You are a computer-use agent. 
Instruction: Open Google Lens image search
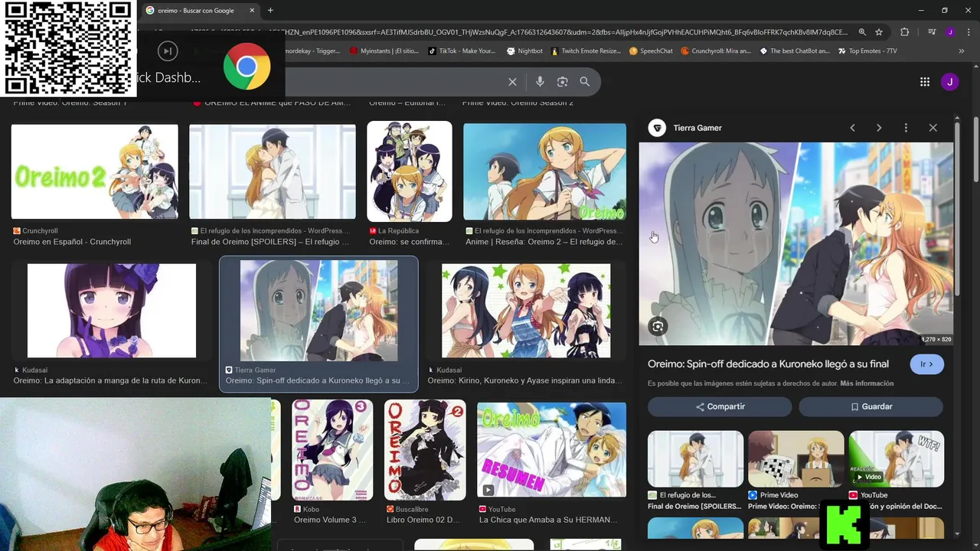pyautogui.click(x=563, y=82)
